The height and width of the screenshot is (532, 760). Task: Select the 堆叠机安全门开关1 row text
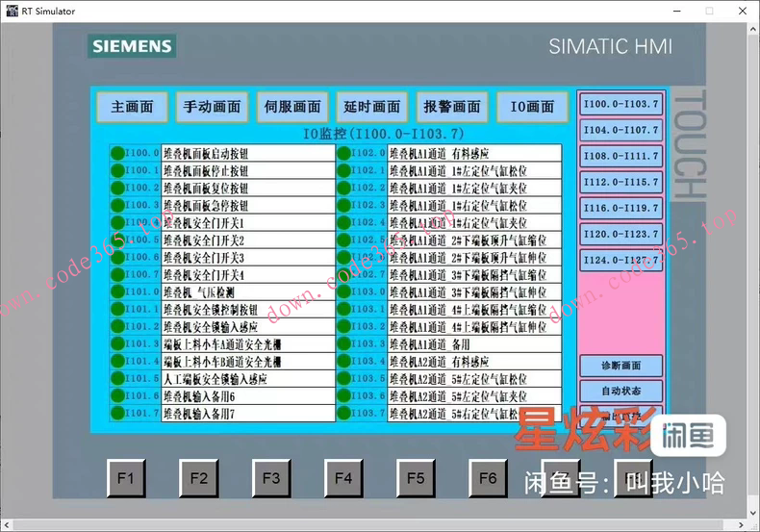tap(204, 223)
